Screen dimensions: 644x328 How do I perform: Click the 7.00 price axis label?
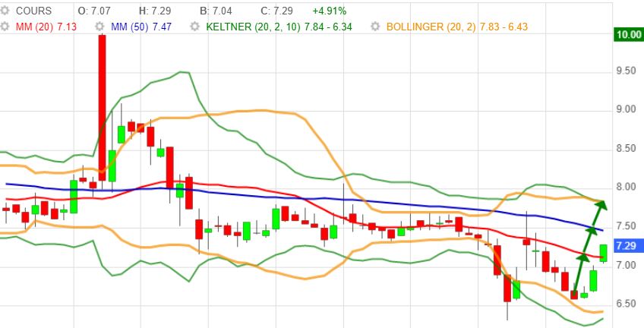click(x=628, y=265)
